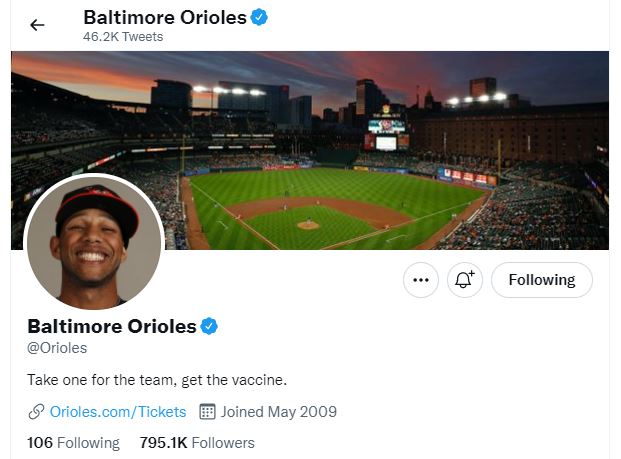Click the verified badge in top header
Image resolution: width=621 pixels, height=459 pixels.
259,17
